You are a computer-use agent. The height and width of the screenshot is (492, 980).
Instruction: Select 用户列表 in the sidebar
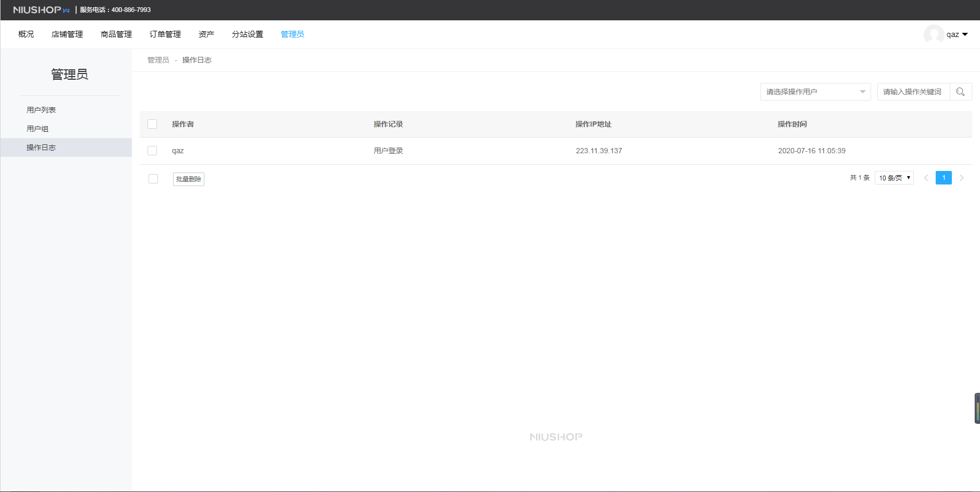(x=66, y=110)
